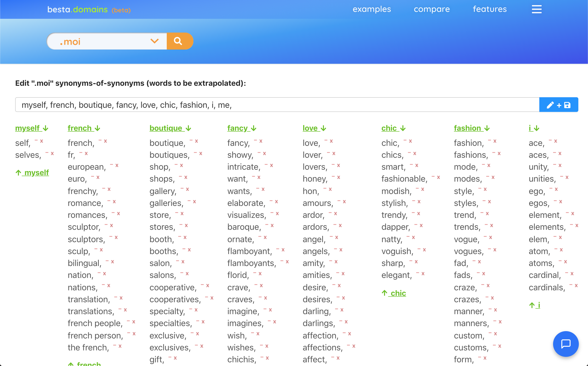588x366 pixels.
Task: Open the chat bubble widget
Action: (565, 344)
